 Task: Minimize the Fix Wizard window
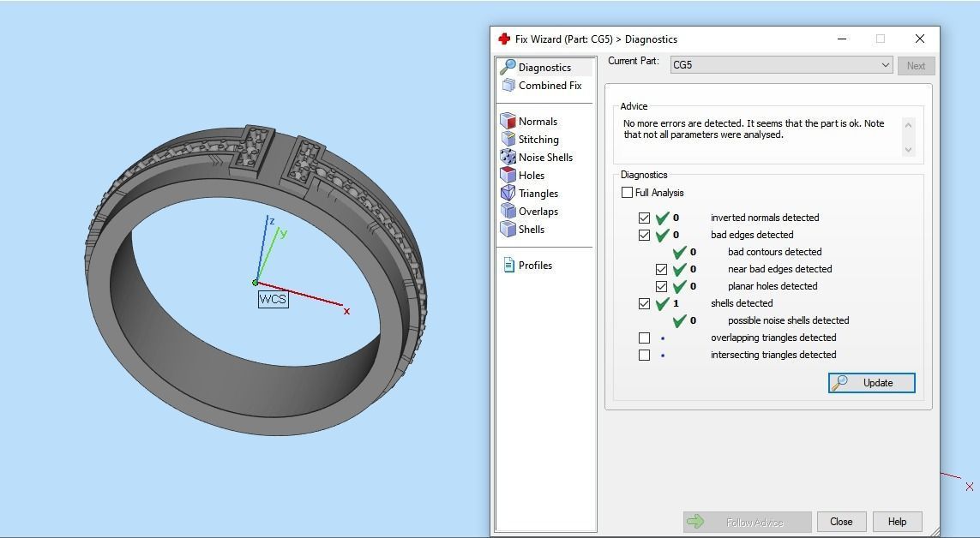tap(842, 39)
